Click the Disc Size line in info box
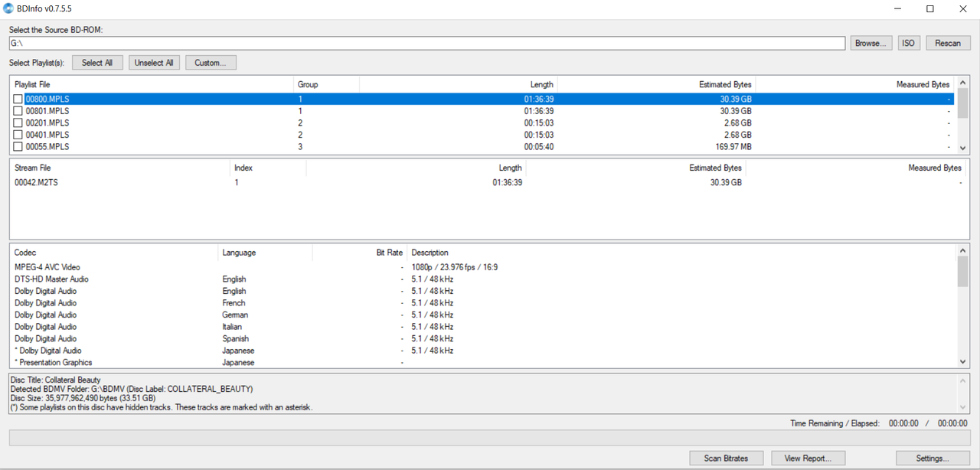Viewport: 980px width, 470px height. pyautogui.click(x=83, y=398)
